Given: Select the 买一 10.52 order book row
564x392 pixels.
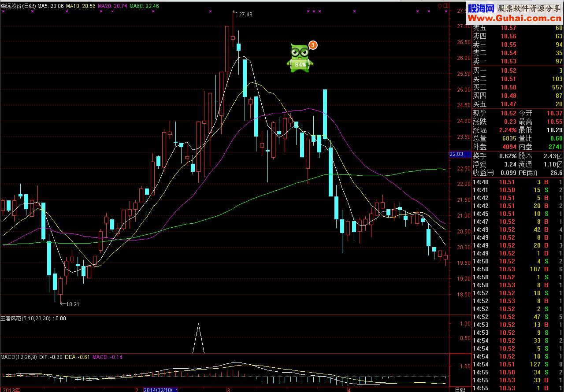Looking at the screenshot, I should tap(518, 71).
